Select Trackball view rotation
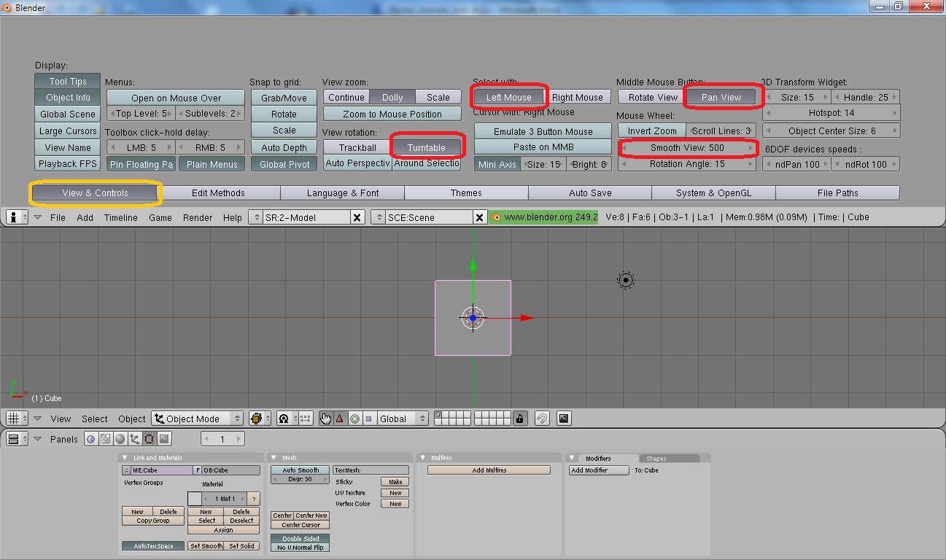 coord(357,147)
